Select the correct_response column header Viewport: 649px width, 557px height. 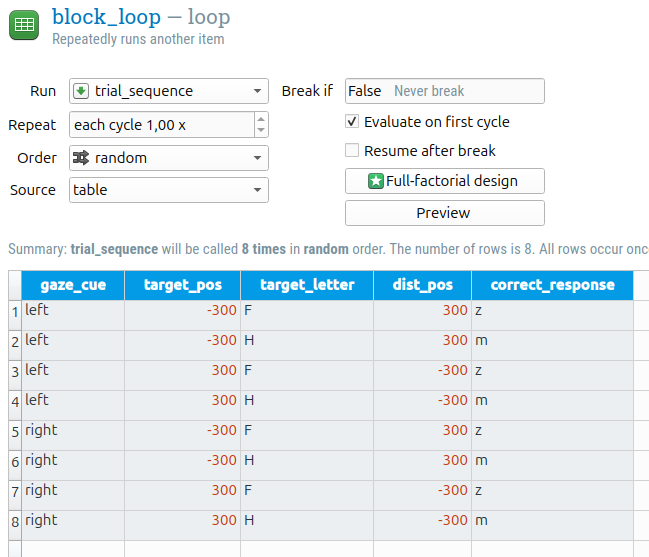coord(552,285)
